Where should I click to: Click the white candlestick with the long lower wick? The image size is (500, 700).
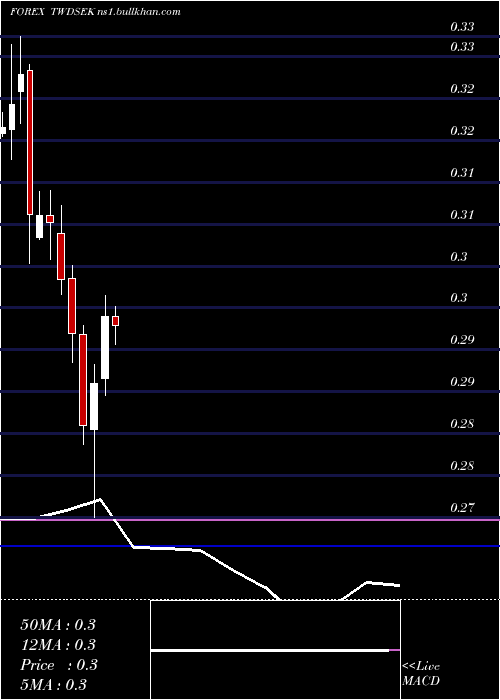coord(94,406)
